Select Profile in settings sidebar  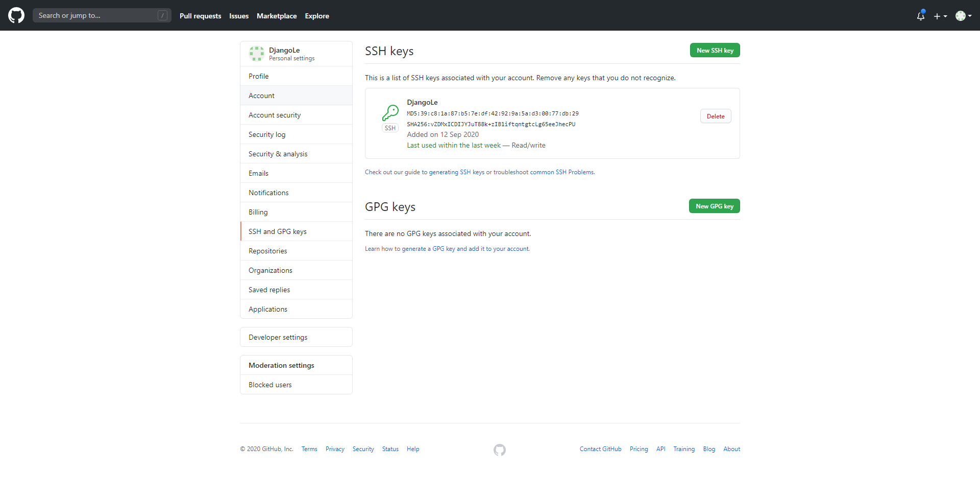click(296, 76)
